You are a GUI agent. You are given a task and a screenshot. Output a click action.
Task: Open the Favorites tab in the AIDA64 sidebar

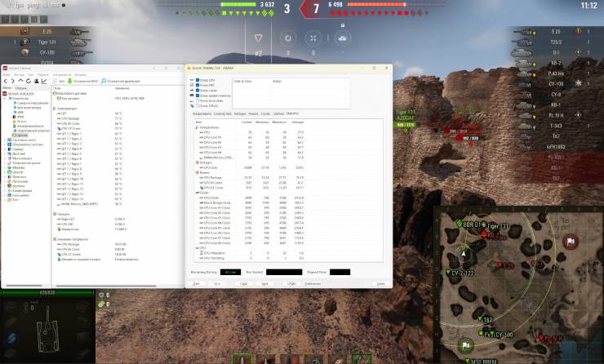pos(20,88)
